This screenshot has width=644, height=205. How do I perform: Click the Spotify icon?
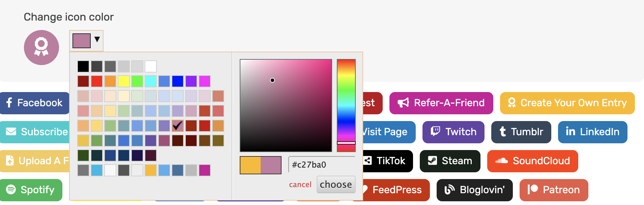[11, 190]
